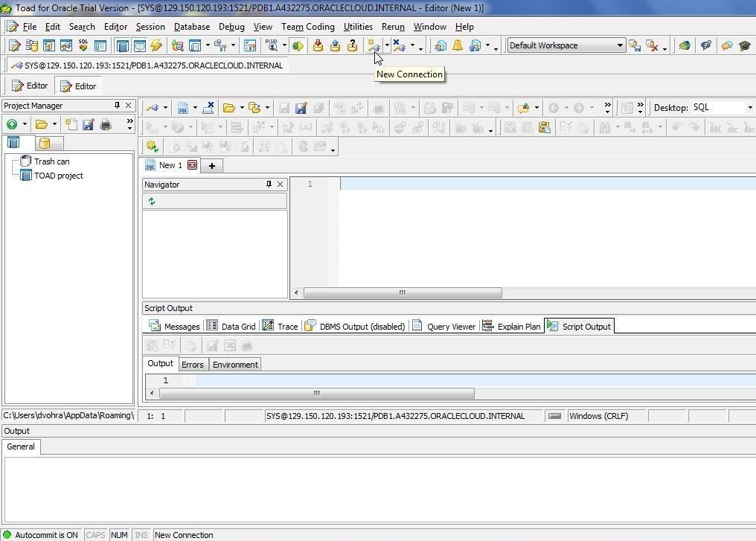Click the chat bubbles community icon
The width and height of the screenshot is (756, 541).
tap(727, 46)
